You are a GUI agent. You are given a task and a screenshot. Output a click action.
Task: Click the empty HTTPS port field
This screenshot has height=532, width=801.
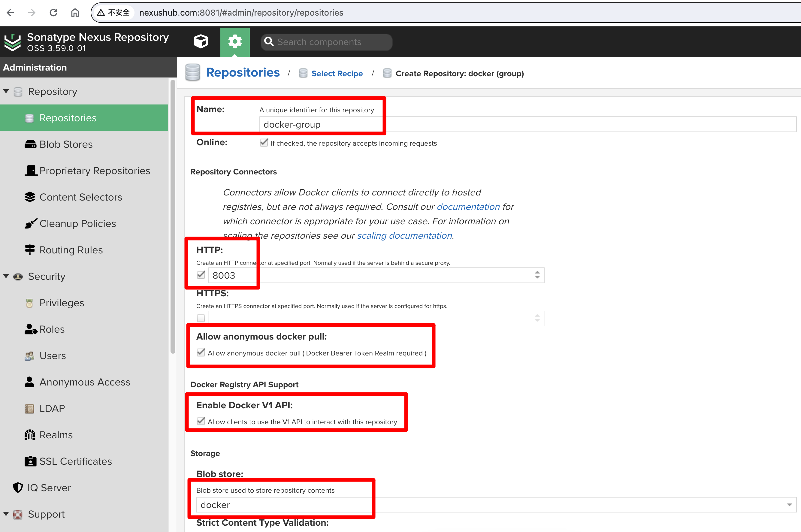[x=376, y=318]
